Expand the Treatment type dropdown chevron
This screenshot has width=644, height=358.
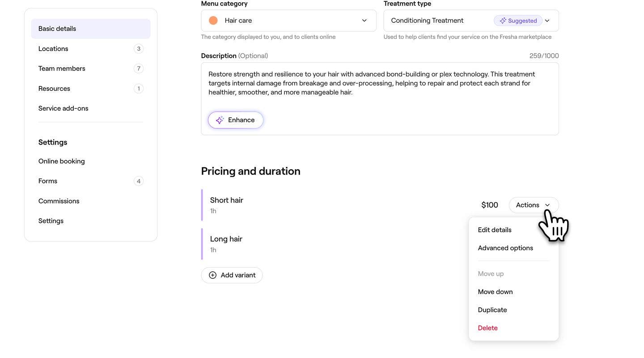coord(547,21)
